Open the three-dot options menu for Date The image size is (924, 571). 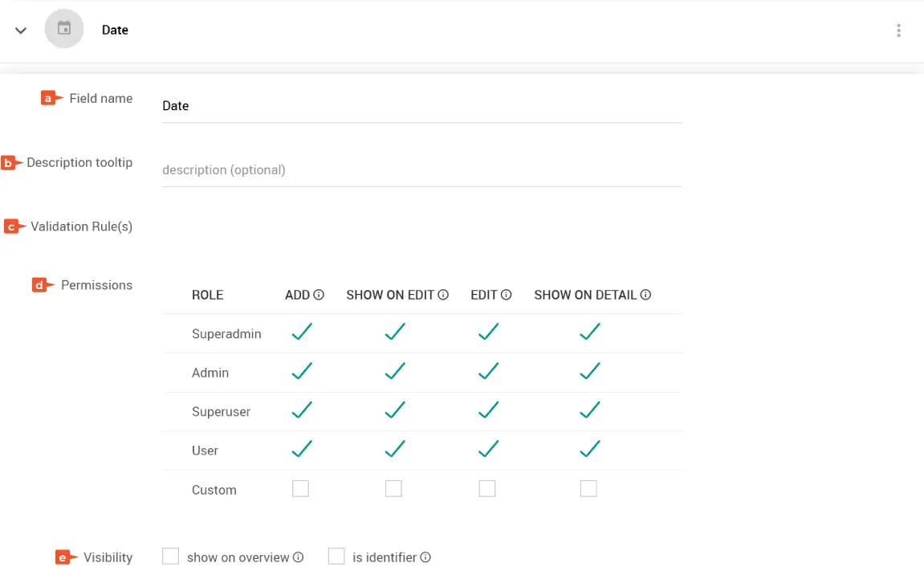tap(898, 31)
